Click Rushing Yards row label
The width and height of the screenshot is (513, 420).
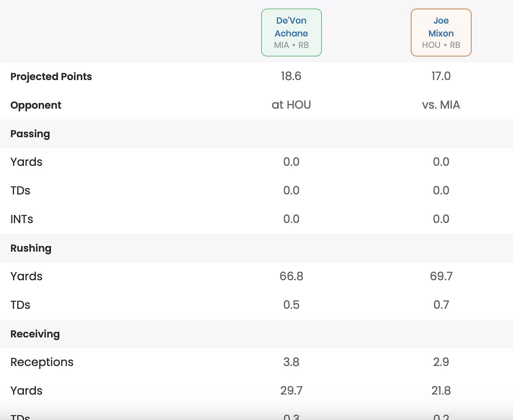coord(26,276)
